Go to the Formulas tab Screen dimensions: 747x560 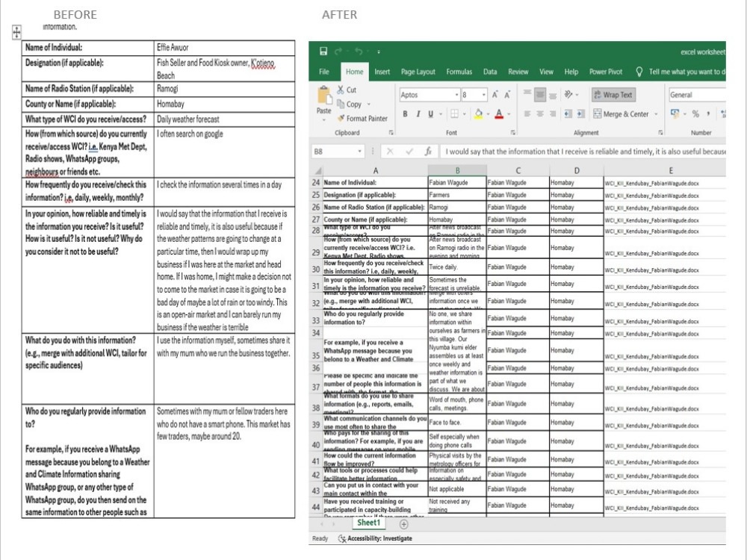(x=459, y=72)
